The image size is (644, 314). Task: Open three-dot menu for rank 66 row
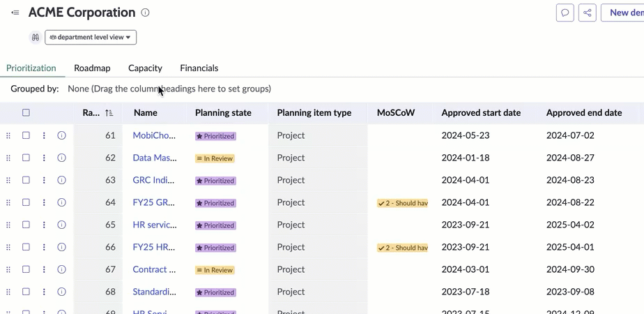(x=44, y=247)
